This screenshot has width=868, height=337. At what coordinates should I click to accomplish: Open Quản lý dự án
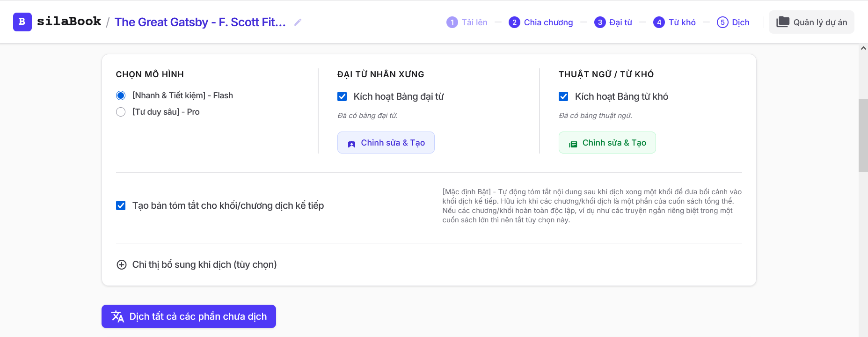coord(811,22)
